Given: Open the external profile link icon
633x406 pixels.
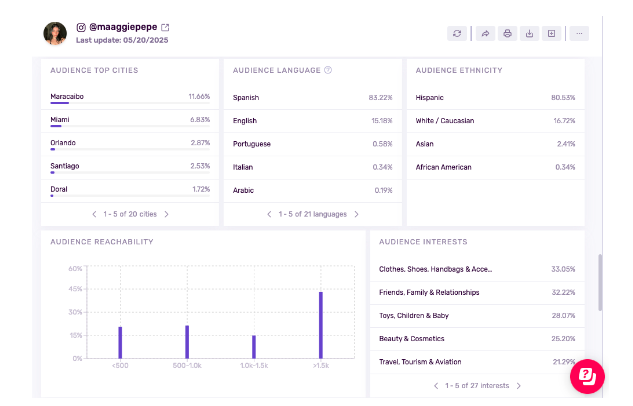Looking at the screenshot, I should [x=166, y=27].
